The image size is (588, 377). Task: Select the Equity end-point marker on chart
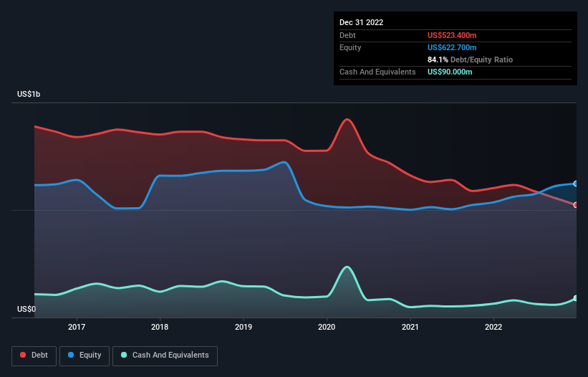576,183
